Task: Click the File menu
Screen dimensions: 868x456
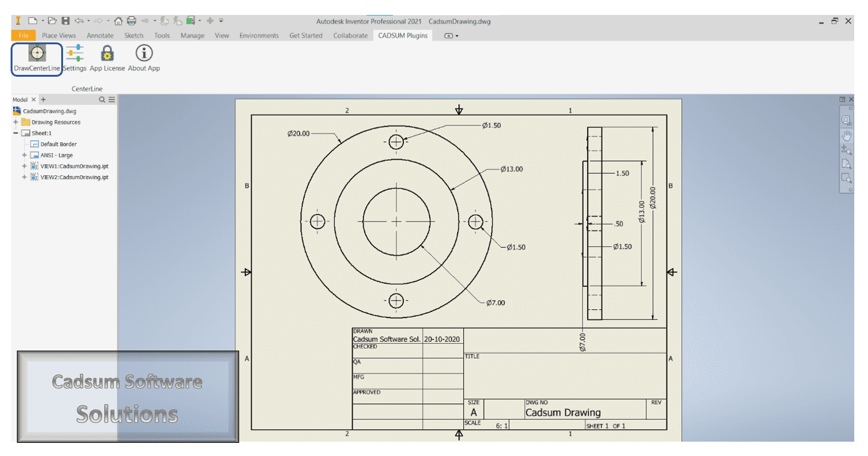Action: [23, 36]
